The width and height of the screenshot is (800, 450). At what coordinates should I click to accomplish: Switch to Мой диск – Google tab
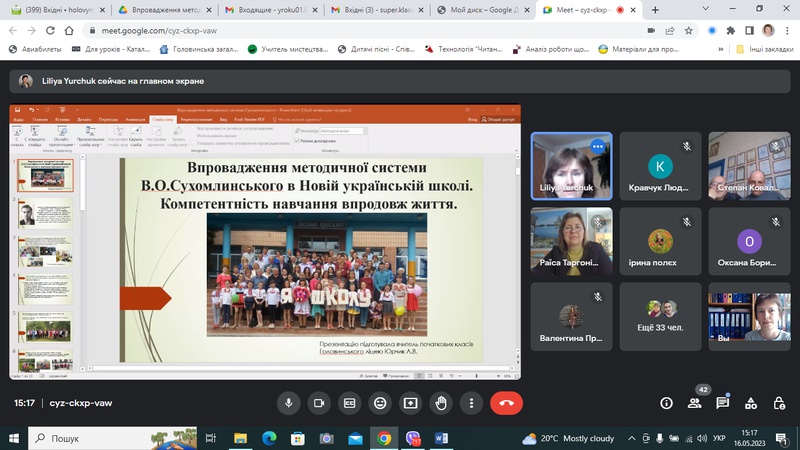point(482,10)
